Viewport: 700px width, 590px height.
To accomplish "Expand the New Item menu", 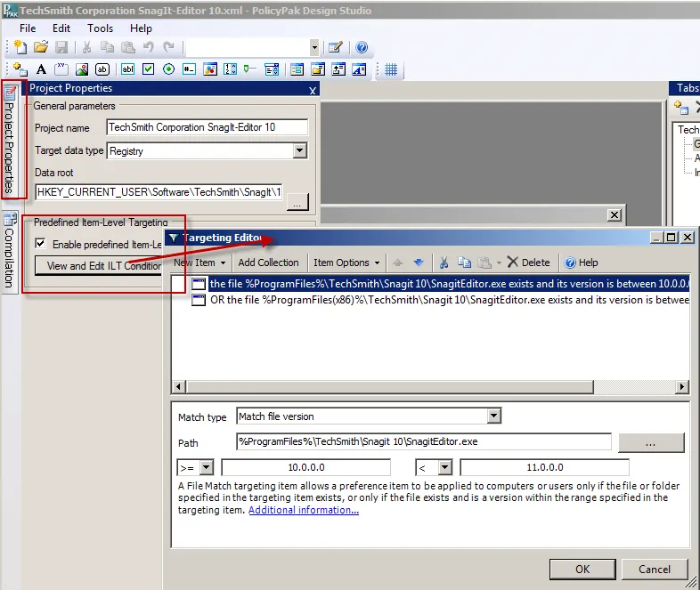I will coord(199,263).
